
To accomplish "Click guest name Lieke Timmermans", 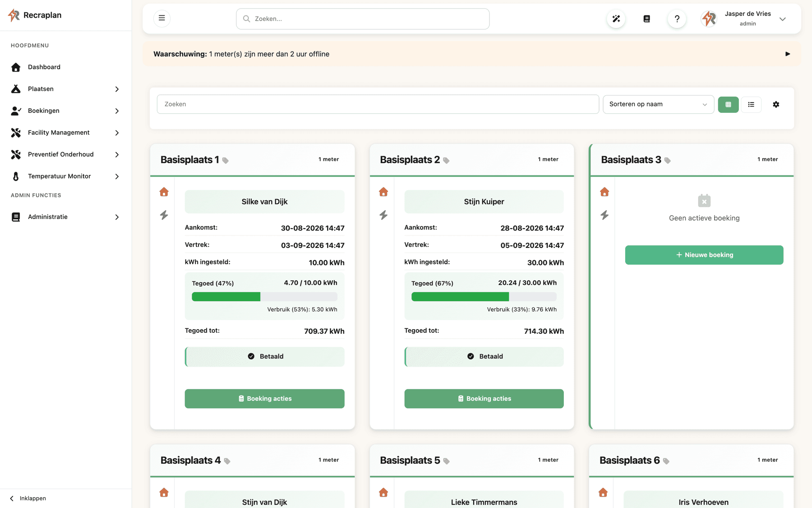I will 484,502.
